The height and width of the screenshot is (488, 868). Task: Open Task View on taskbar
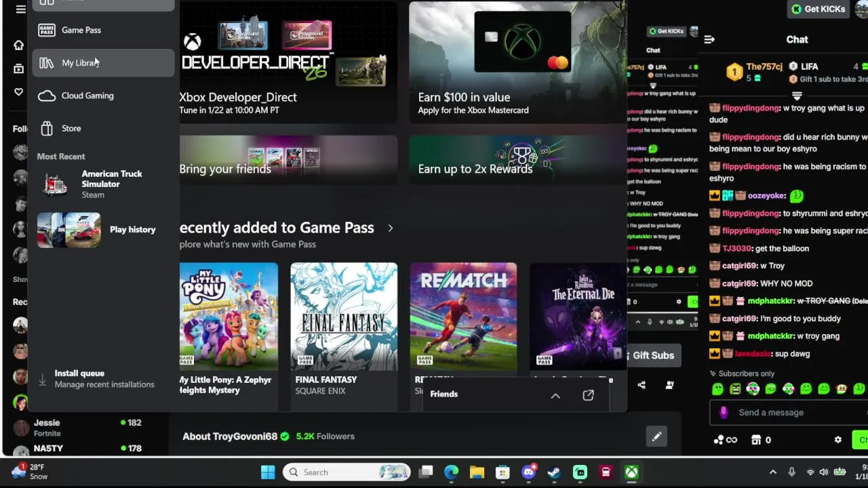[x=426, y=472]
